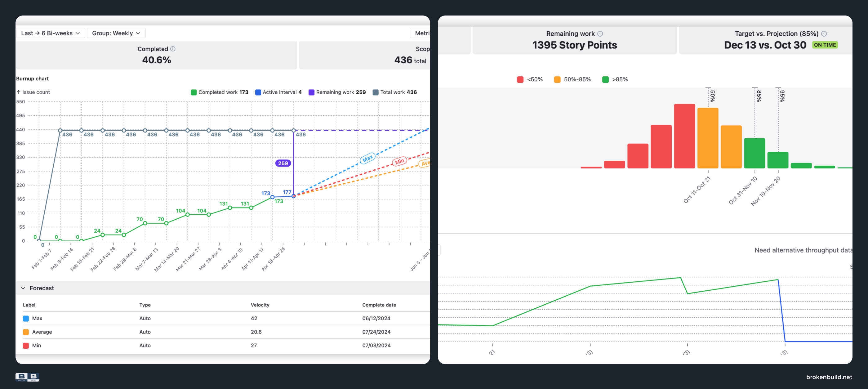868x389 pixels.
Task: Click the BrokenBuild logo
Action: 27,377
